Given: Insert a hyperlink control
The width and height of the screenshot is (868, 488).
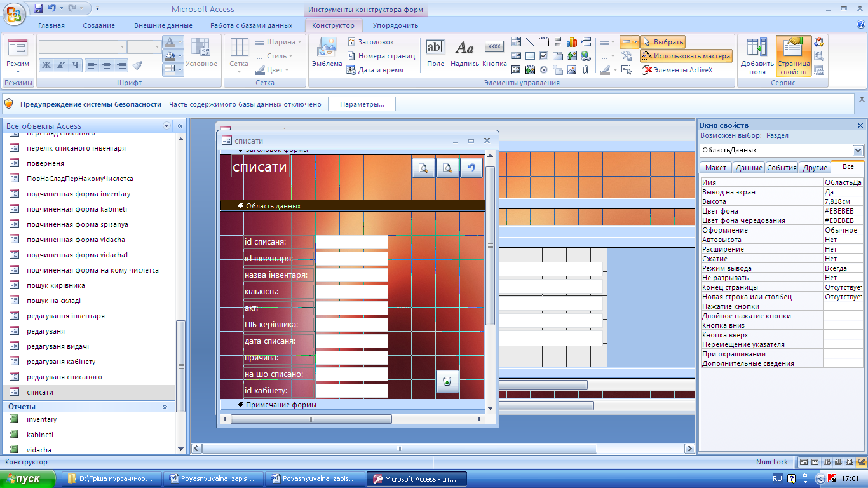Looking at the screenshot, I should click(586, 56).
